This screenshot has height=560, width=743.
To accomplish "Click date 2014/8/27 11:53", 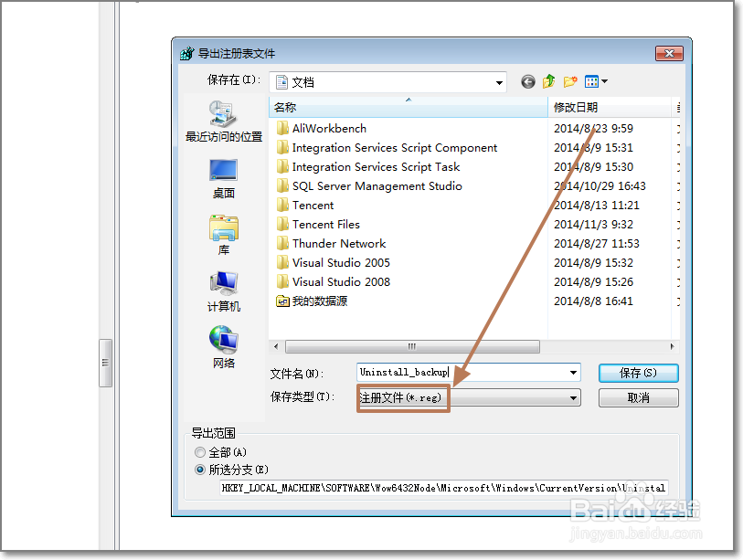I will [597, 244].
